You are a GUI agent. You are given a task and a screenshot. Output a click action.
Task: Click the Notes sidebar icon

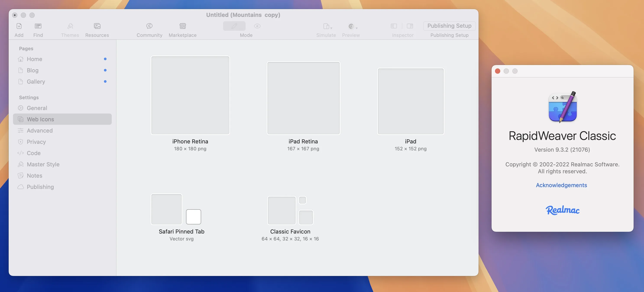[21, 175]
